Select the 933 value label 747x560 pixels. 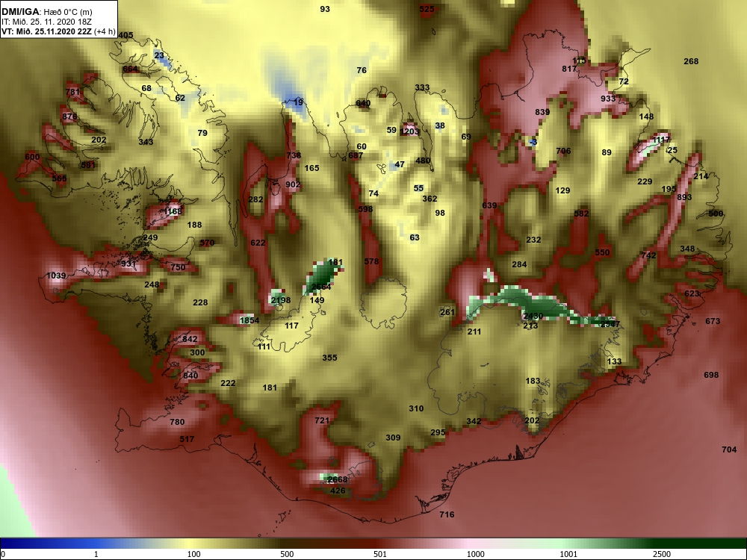(608, 98)
